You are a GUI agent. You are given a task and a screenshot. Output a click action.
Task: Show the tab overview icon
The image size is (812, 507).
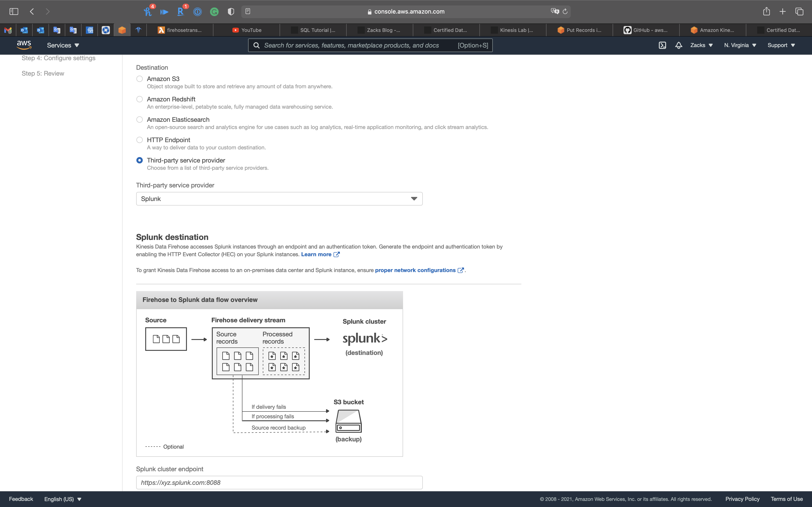pyautogui.click(x=799, y=11)
